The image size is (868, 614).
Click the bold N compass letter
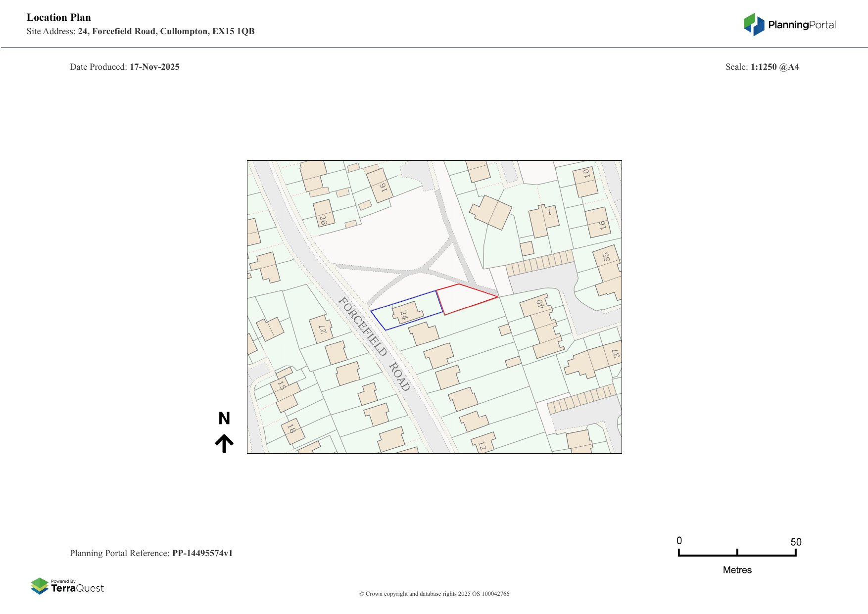pos(224,419)
